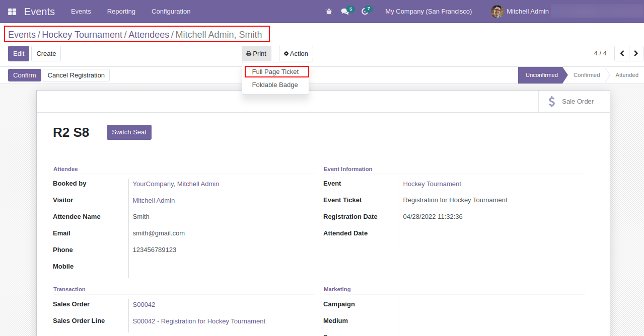Click the seat title R2 S8

tap(71, 132)
